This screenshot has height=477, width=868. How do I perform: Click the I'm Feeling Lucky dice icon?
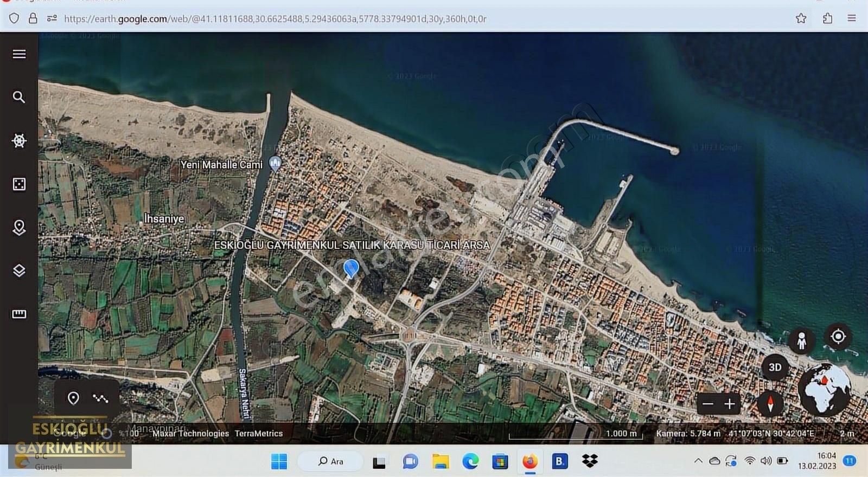pyautogui.click(x=19, y=184)
